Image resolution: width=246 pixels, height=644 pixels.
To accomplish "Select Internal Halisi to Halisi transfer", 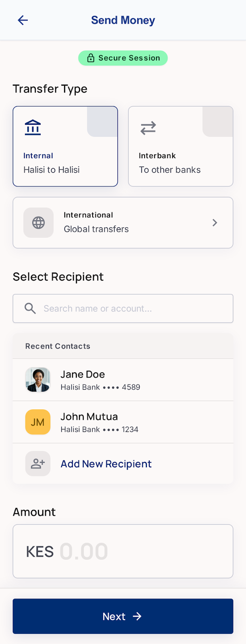I will [x=65, y=146].
